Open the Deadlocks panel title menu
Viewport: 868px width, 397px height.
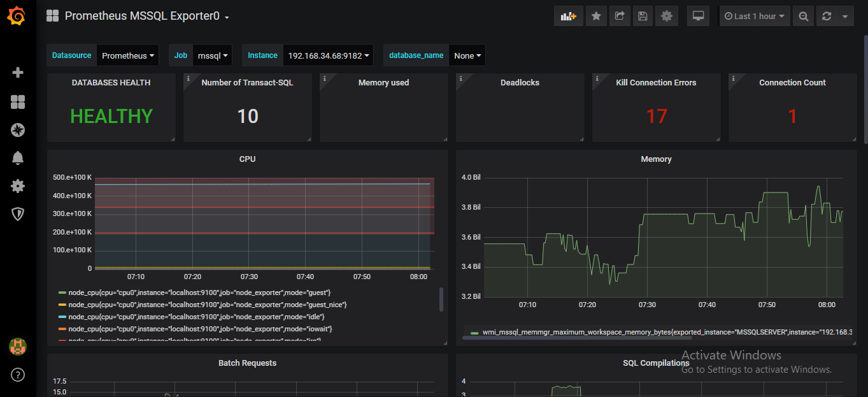click(x=520, y=83)
